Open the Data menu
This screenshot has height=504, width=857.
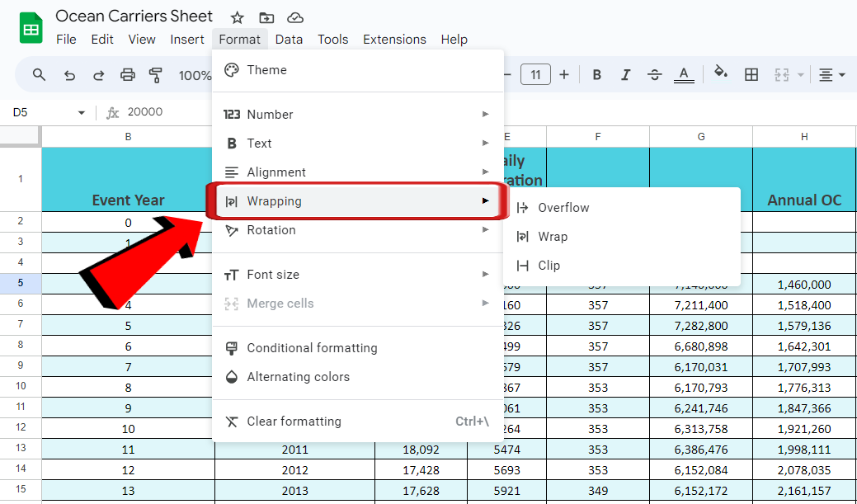coord(289,39)
